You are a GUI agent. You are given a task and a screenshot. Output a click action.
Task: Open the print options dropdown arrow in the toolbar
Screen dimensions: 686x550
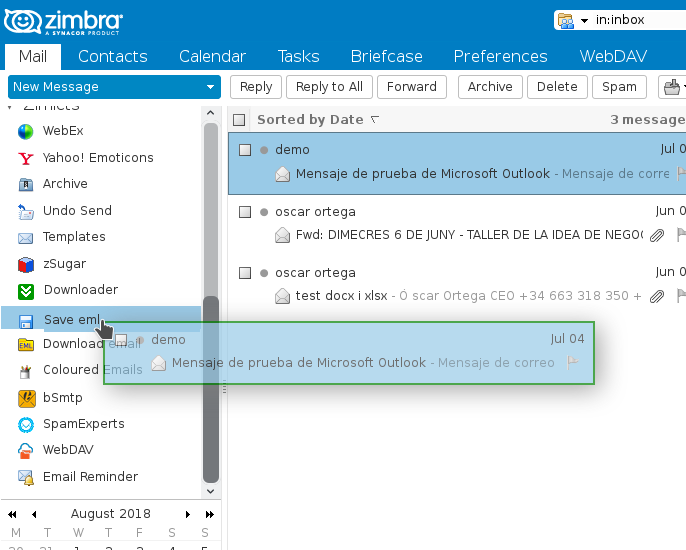[683, 87]
